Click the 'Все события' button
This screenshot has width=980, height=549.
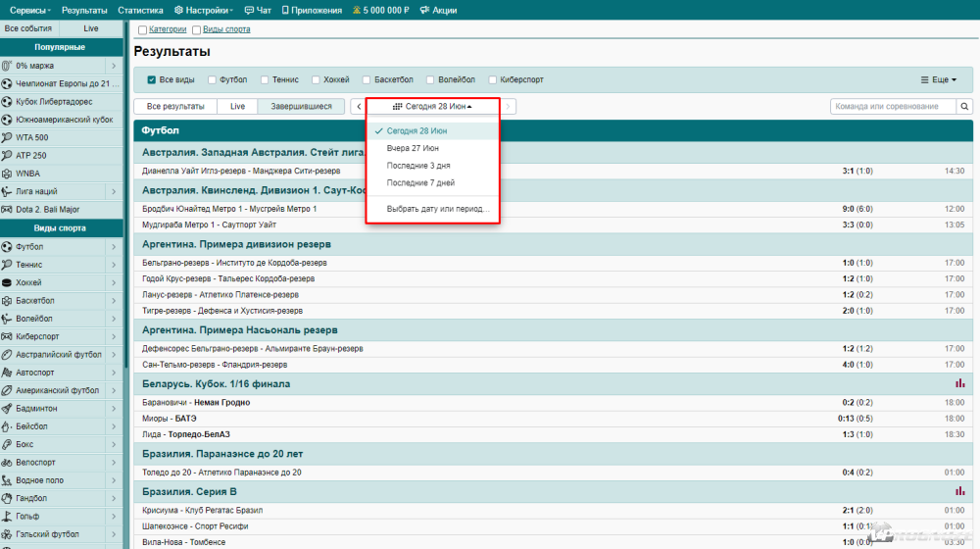coord(28,29)
